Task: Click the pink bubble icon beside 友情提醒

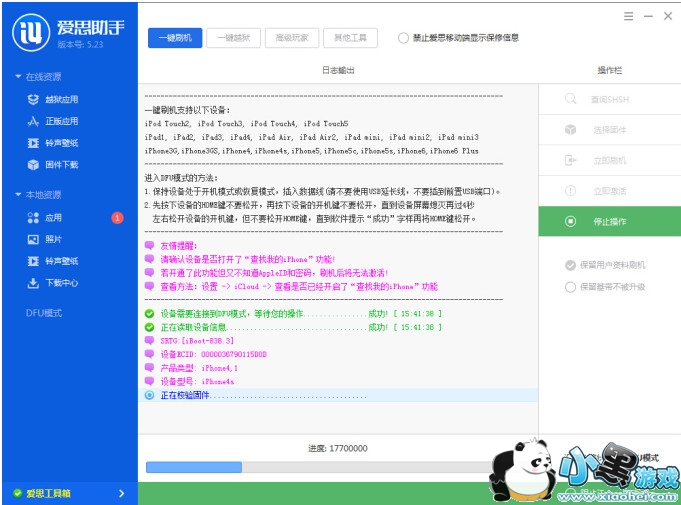Action: pyautogui.click(x=149, y=245)
